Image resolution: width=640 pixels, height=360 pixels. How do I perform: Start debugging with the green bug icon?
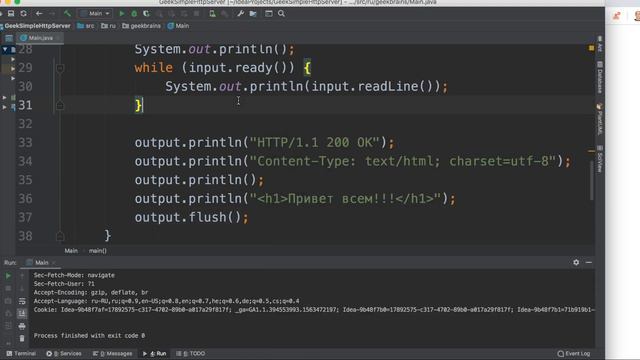click(x=134, y=13)
